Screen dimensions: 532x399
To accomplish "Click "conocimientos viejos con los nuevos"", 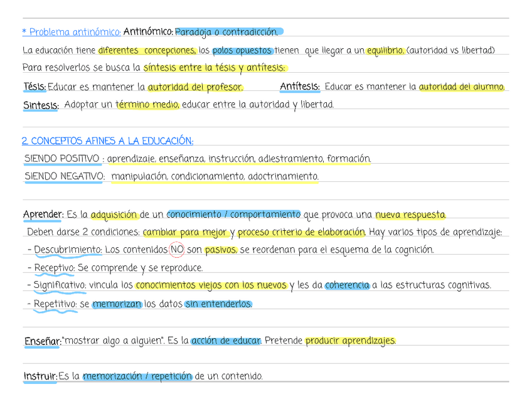I will click(211, 285).
